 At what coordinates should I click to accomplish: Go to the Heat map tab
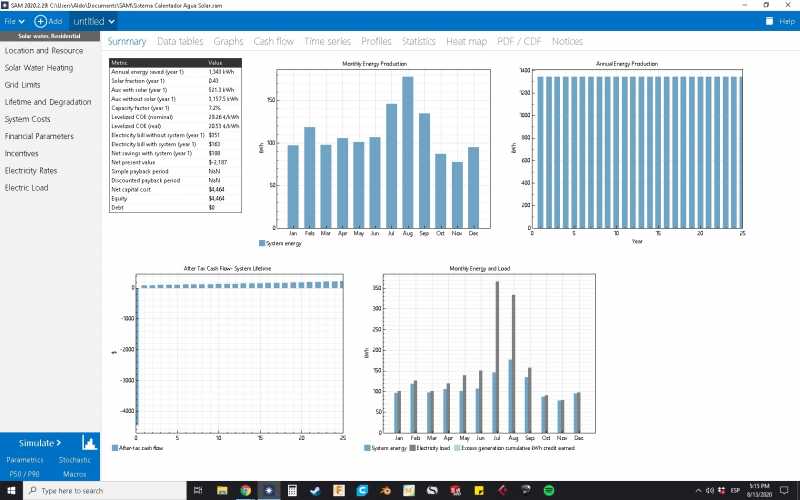(466, 42)
